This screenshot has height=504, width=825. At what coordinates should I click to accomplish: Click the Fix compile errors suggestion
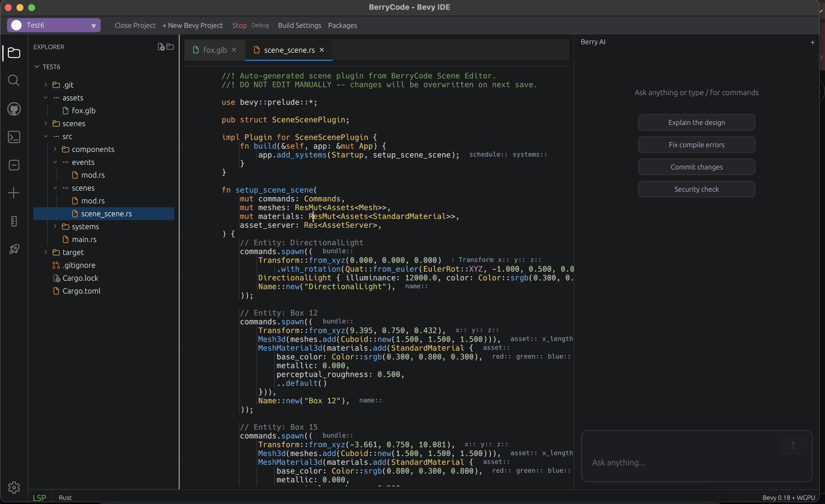click(x=696, y=145)
